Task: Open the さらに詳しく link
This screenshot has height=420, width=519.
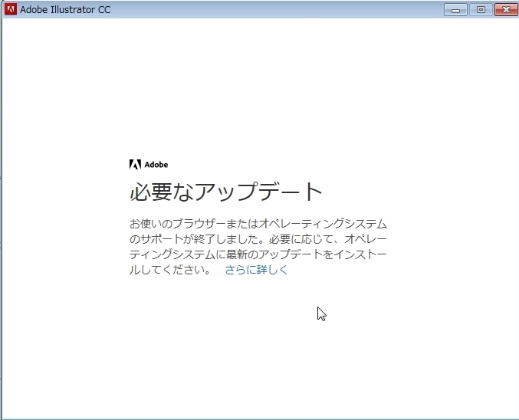Action: 256,270
